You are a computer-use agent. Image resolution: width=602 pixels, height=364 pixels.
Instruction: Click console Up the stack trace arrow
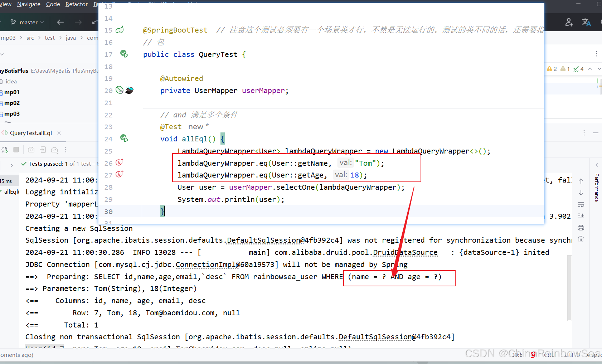pyautogui.click(x=581, y=181)
